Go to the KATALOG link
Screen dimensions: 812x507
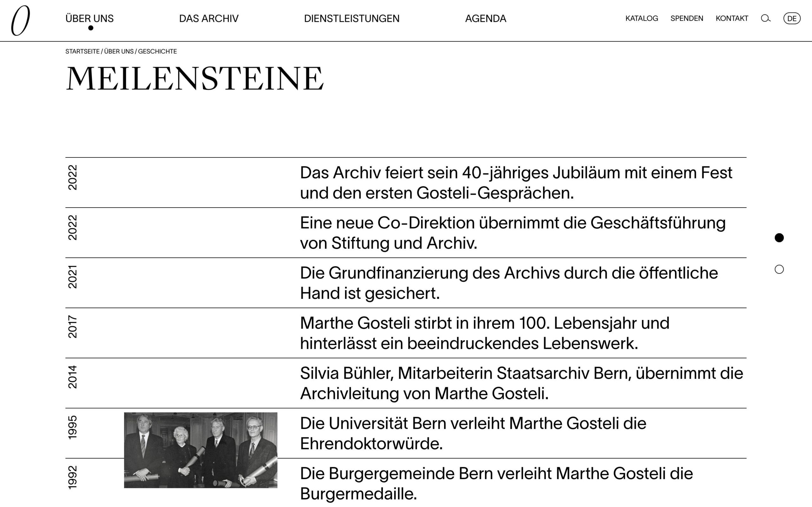pos(642,18)
